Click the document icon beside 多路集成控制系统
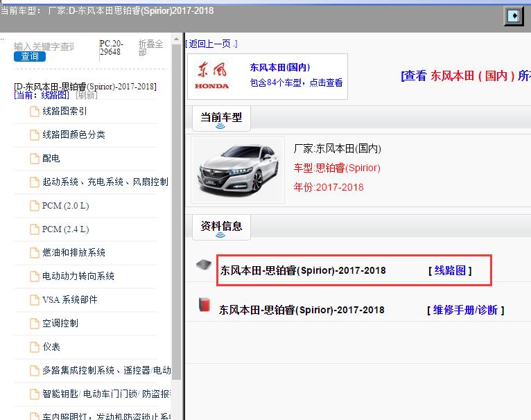This screenshot has height=420, width=531. tap(34, 371)
